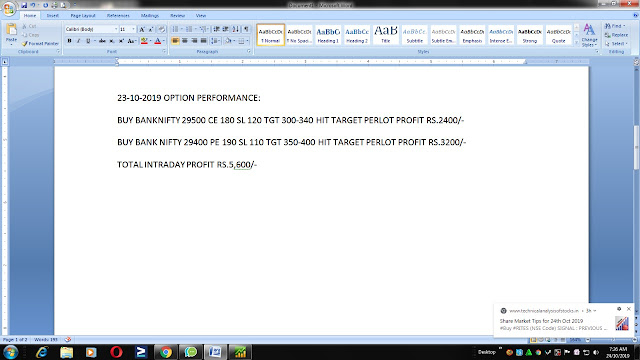Open the Select dropdown
Screen dimensions: 640x360
click(616, 43)
